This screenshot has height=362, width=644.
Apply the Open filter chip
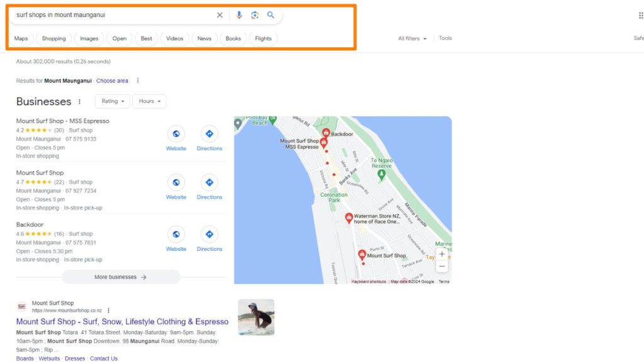119,38
